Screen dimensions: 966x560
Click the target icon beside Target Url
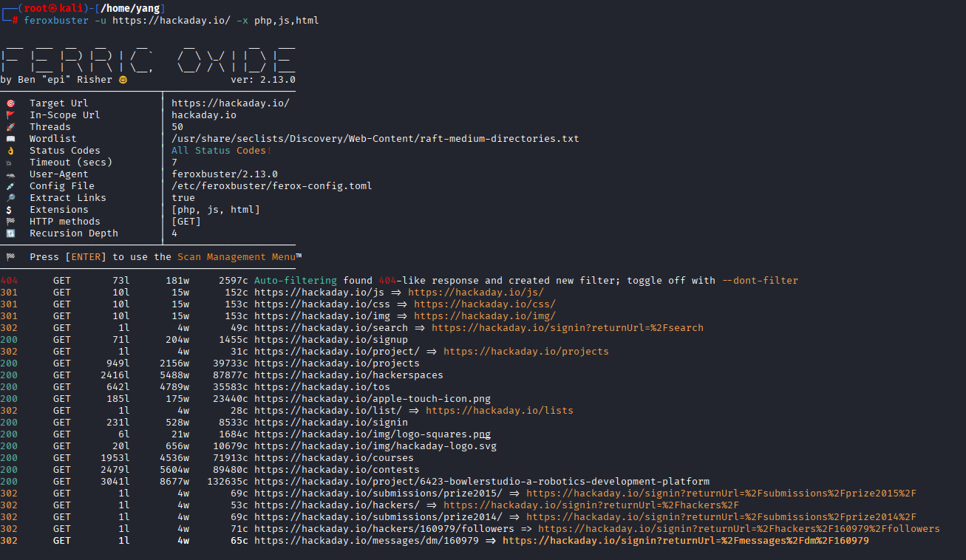tap(10, 103)
